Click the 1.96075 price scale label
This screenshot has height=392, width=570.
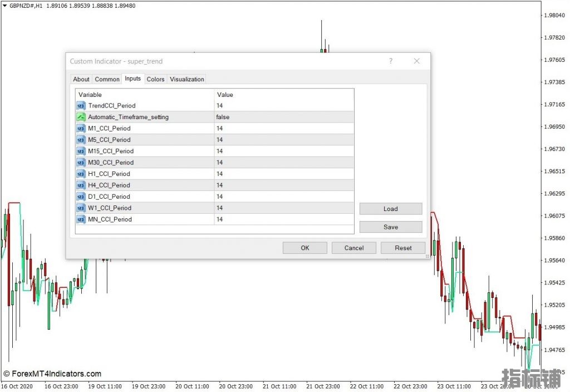(554, 216)
